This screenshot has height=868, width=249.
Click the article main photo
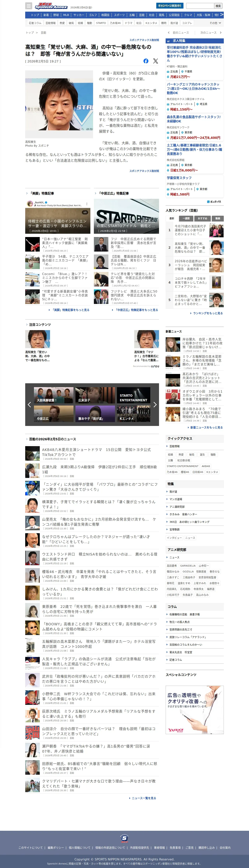(59, 104)
